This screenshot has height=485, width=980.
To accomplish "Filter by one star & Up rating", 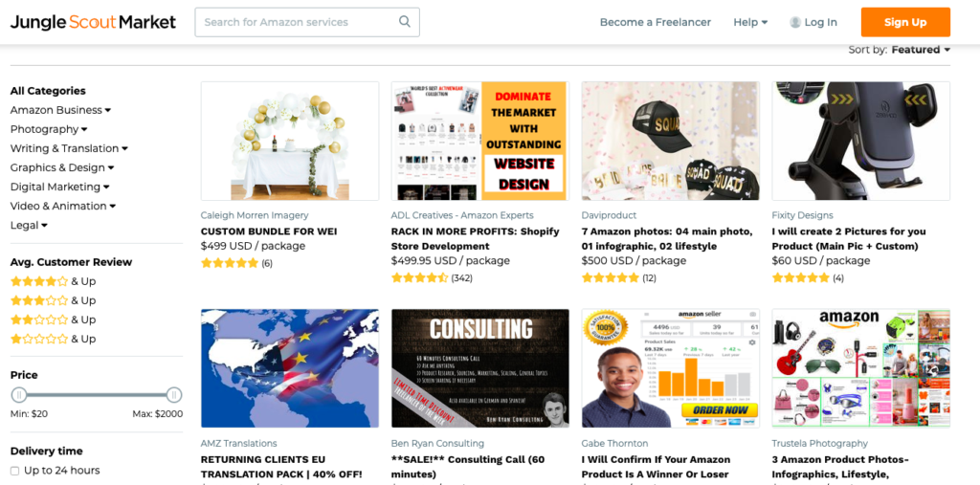I will 54,340.
